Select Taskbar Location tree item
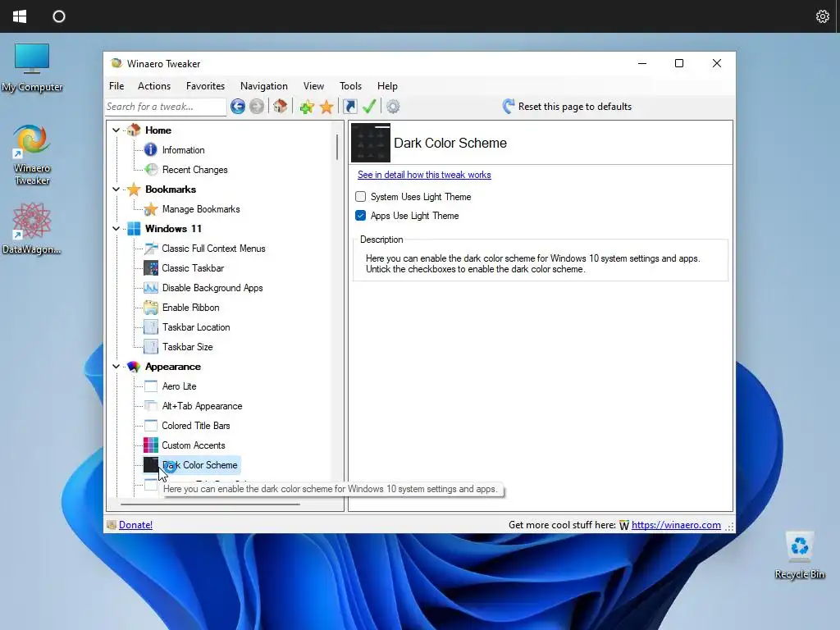840x630 pixels. (196, 327)
